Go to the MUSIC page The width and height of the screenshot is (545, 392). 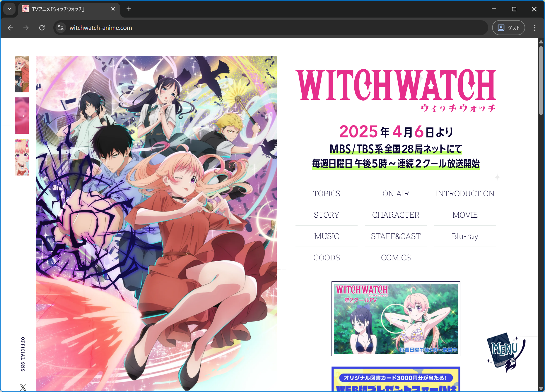click(x=327, y=236)
